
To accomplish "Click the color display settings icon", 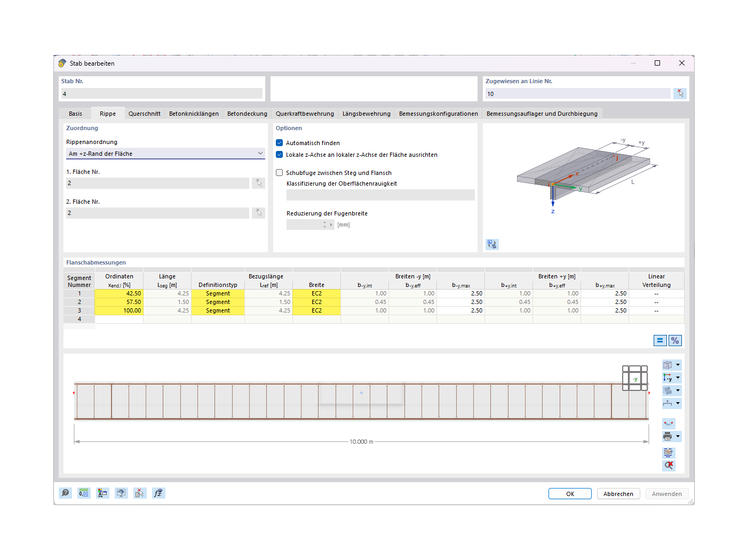I will coord(102,493).
